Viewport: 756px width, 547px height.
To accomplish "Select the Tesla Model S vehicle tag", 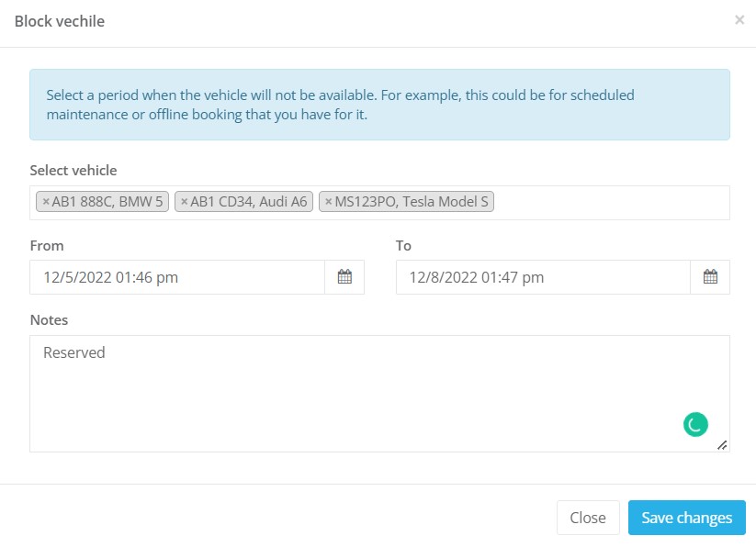I will pyautogui.click(x=412, y=202).
